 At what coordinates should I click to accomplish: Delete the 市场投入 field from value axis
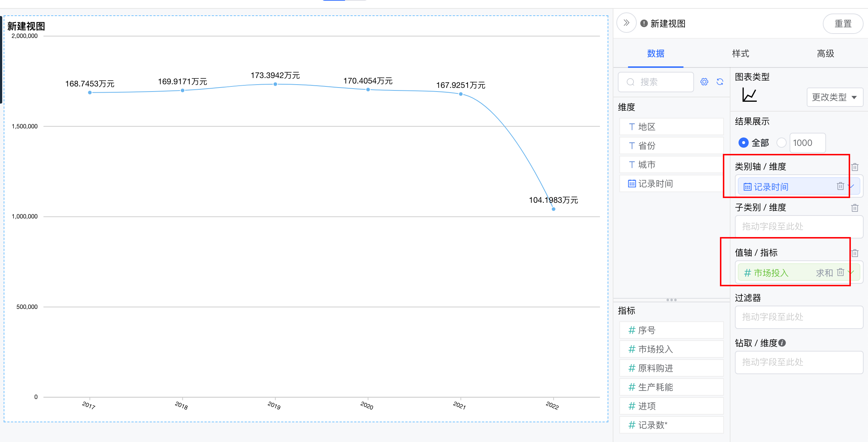tap(840, 272)
